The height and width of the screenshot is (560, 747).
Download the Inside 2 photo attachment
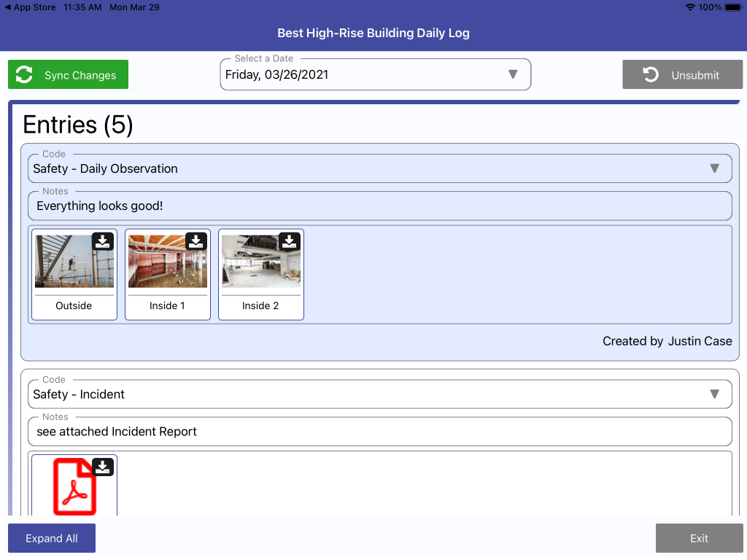[x=290, y=241]
